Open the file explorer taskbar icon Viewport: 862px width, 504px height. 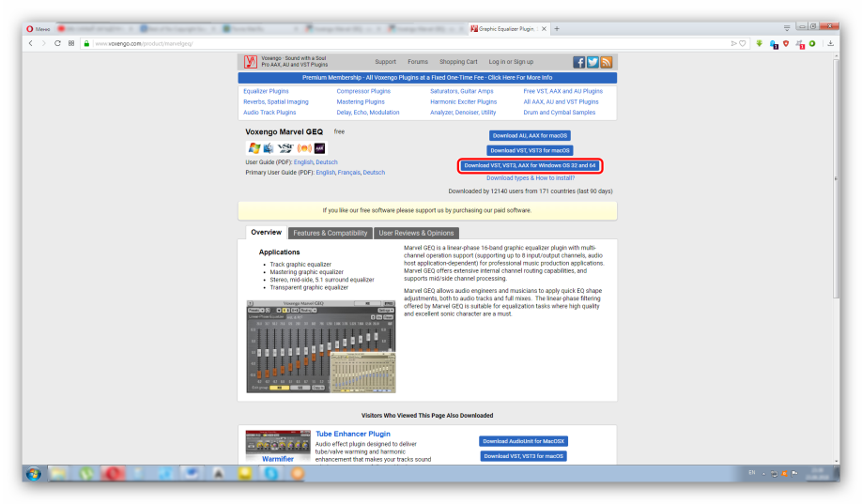(x=59, y=473)
